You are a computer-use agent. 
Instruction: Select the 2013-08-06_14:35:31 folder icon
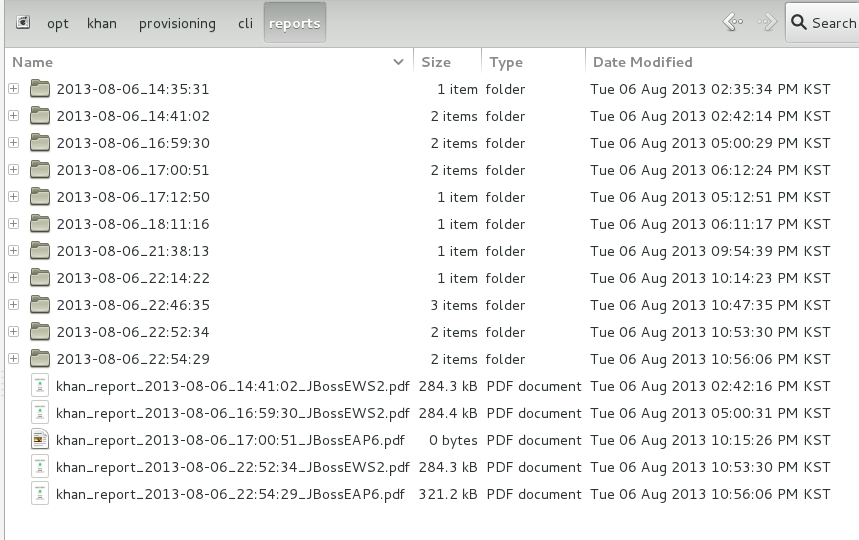pos(39,88)
